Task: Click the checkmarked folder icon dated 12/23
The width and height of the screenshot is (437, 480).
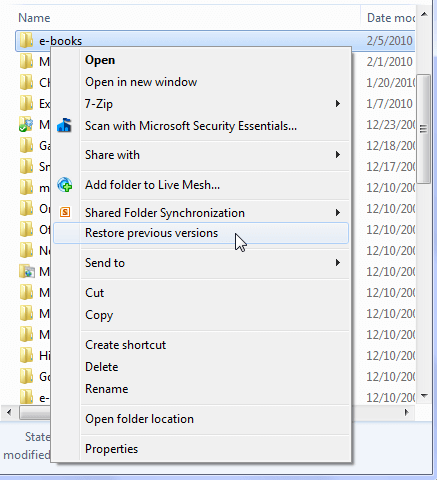Action: [26, 124]
